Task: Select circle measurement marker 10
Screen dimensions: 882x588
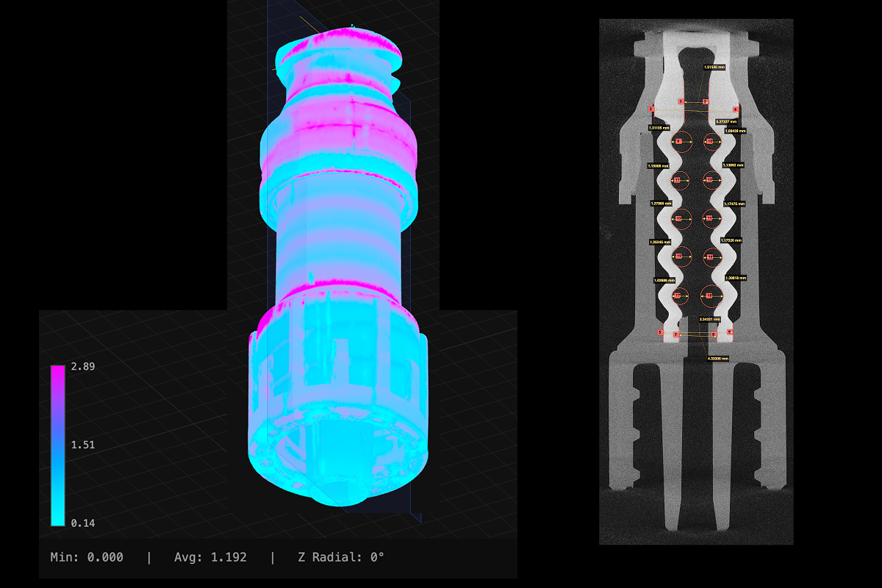Action: click(x=710, y=141)
